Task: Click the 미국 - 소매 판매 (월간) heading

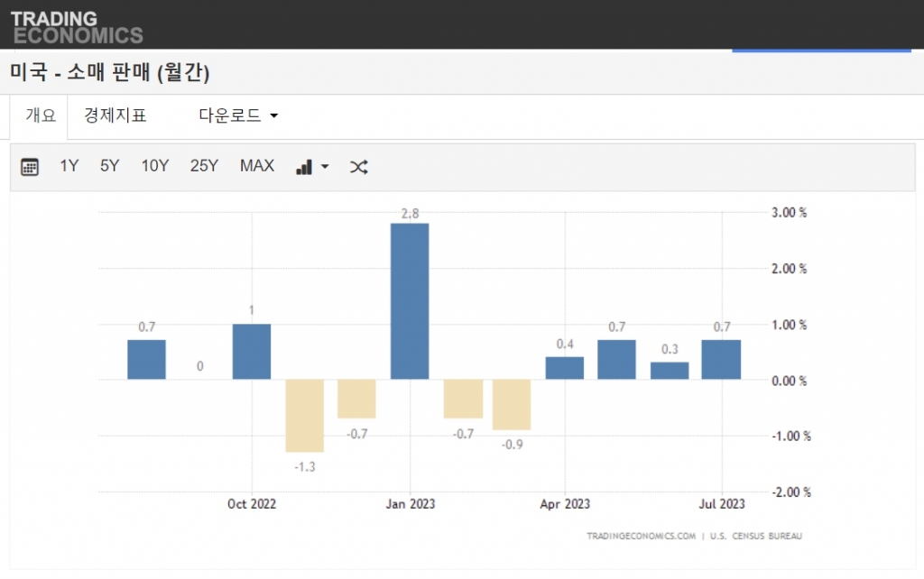Action: [x=110, y=73]
